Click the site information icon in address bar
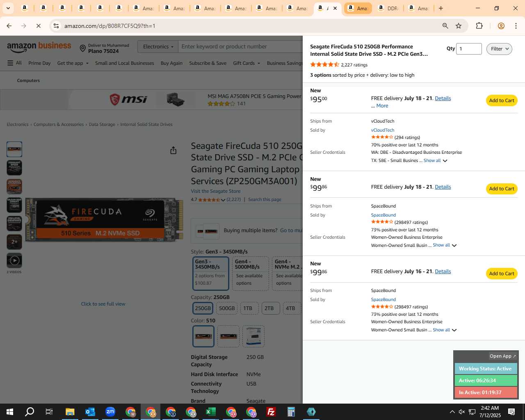This screenshot has width=525, height=420. click(56, 26)
